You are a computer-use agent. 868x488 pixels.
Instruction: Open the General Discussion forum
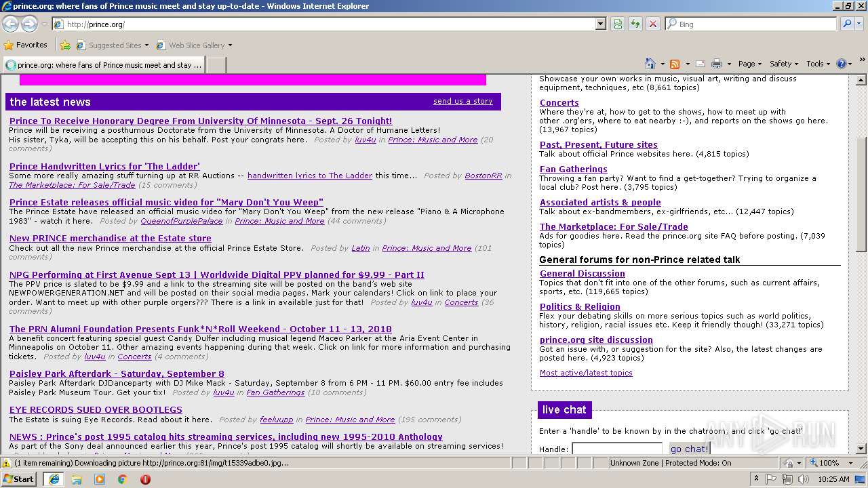click(x=583, y=273)
